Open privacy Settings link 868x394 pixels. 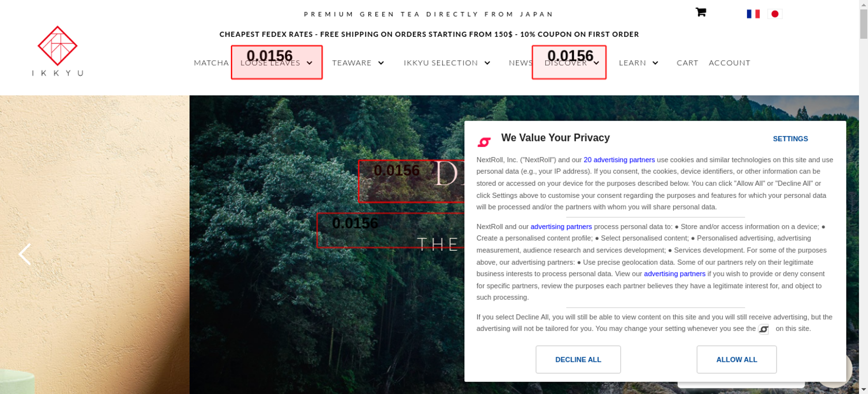click(790, 139)
